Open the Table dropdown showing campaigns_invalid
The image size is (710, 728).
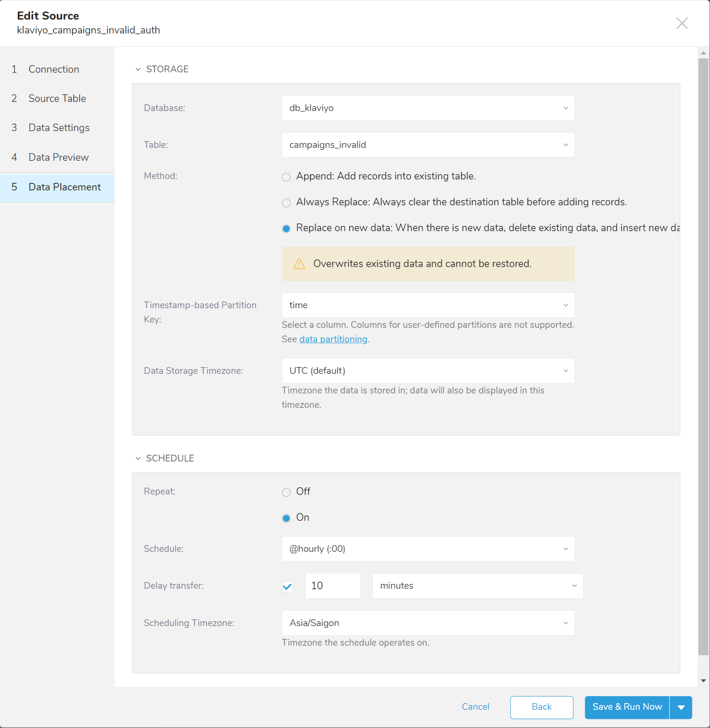[x=428, y=145]
